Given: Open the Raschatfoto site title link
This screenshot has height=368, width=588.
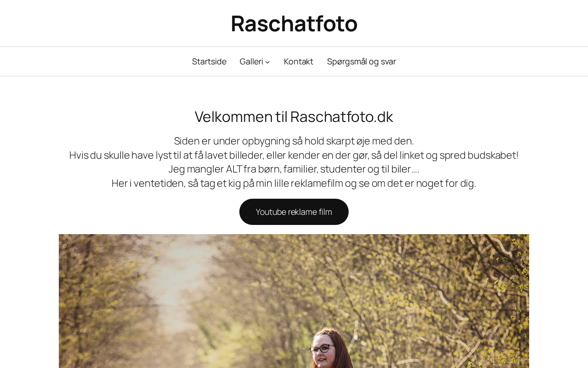Looking at the screenshot, I should click(294, 23).
